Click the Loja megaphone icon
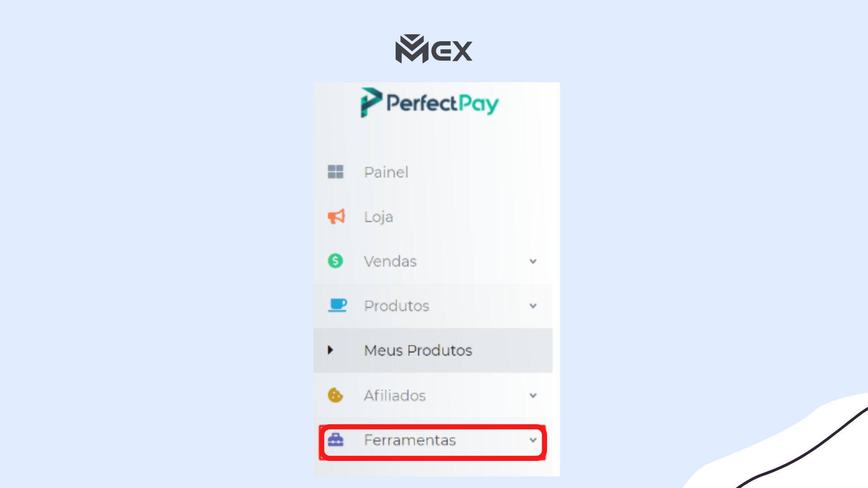 [335, 216]
